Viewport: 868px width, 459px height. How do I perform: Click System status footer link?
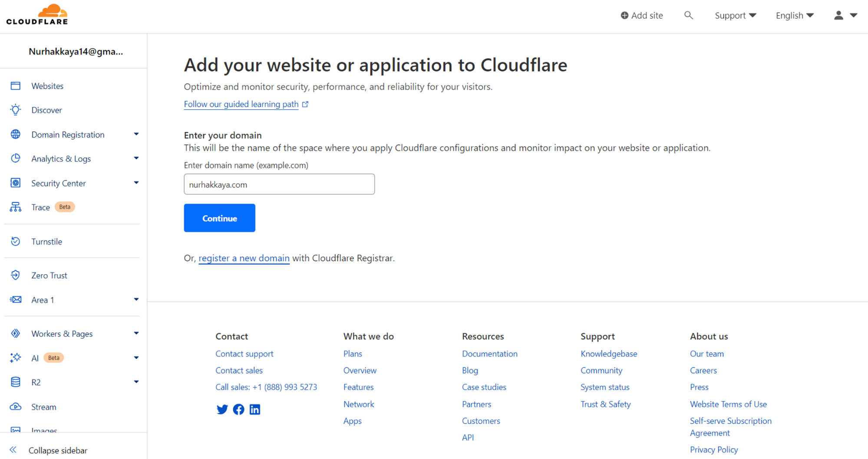point(605,387)
